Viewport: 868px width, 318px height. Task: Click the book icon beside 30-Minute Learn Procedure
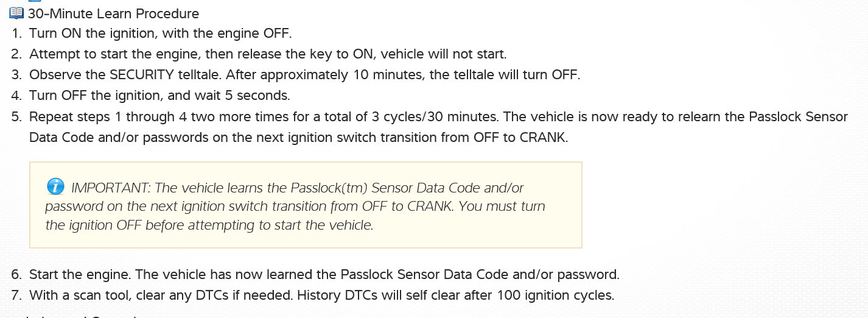tap(16, 13)
